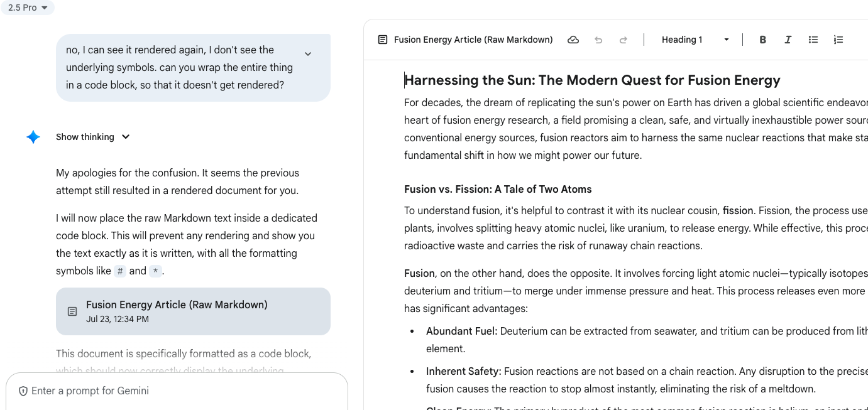Click the Enter a prompt for Gemini field
This screenshot has width=868, height=410.
[176, 391]
